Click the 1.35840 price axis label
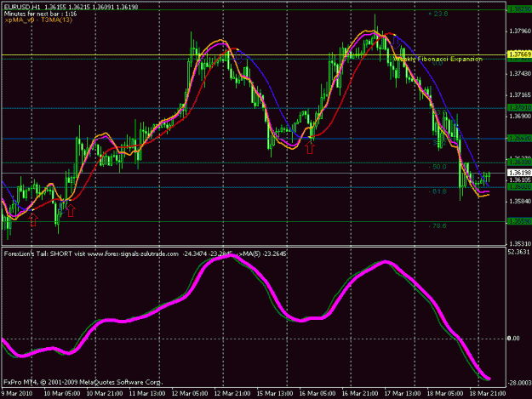The image size is (532, 399). tap(520, 202)
